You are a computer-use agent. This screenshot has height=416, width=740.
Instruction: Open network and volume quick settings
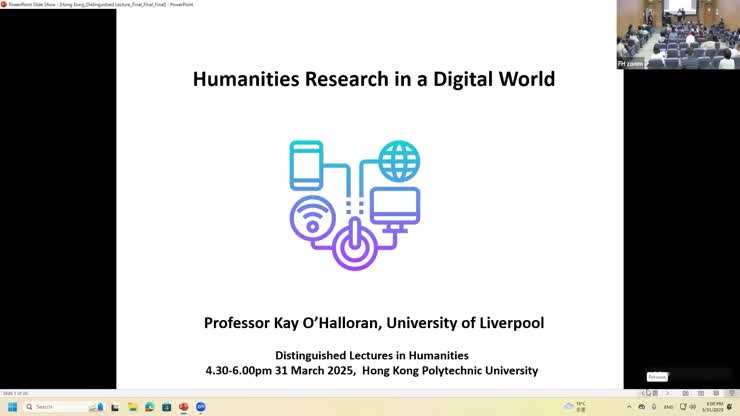click(688, 407)
